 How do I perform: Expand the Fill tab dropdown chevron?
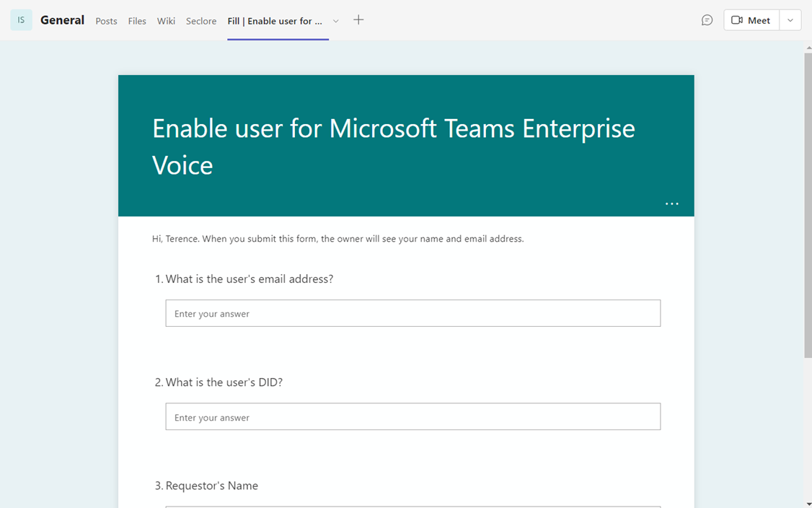pyautogui.click(x=335, y=21)
